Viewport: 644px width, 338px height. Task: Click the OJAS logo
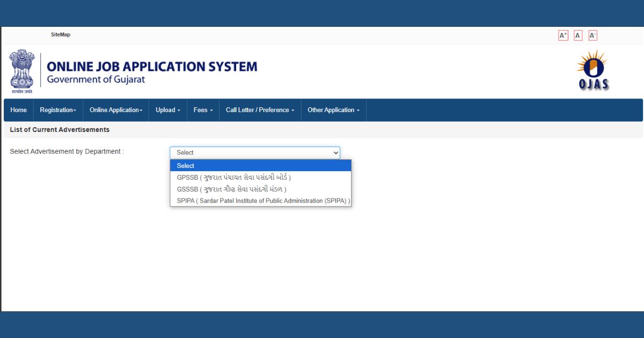click(593, 70)
